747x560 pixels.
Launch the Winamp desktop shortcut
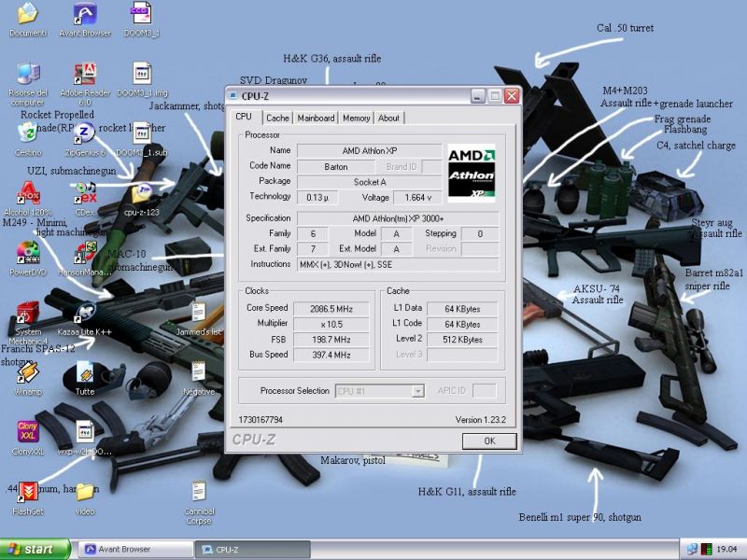tap(28, 372)
